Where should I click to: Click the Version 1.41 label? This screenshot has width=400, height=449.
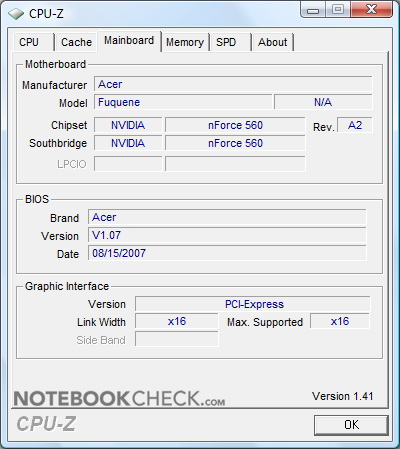[x=343, y=396]
